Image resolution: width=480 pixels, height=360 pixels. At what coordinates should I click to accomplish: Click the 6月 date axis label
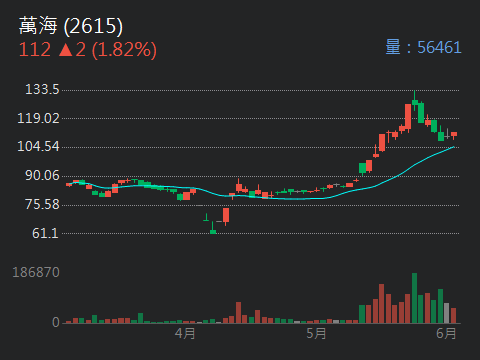(x=446, y=333)
